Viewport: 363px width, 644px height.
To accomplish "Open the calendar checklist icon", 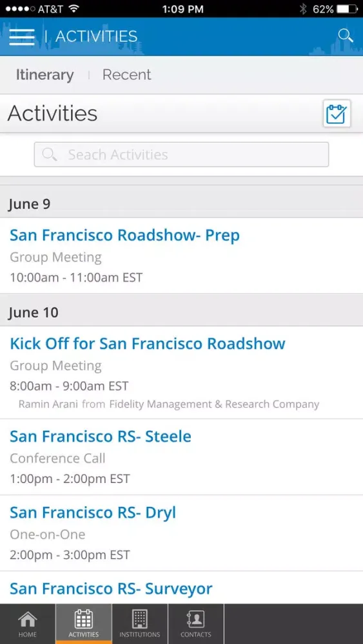I will point(337,114).
